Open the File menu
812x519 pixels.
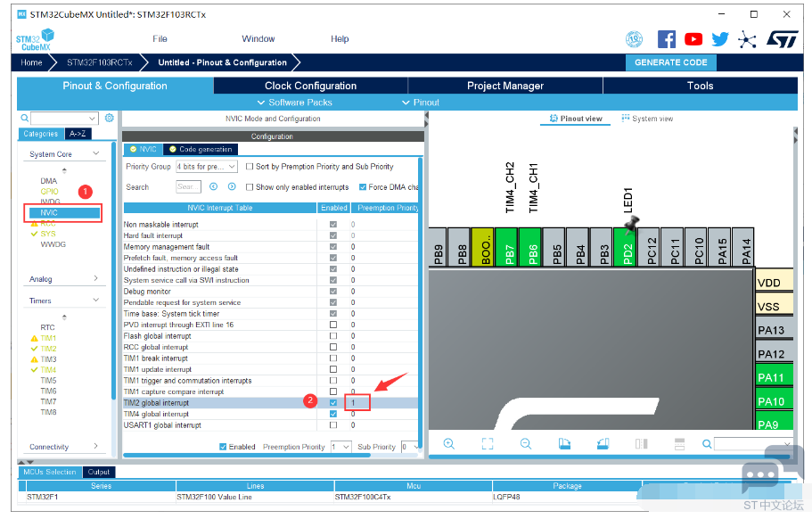[x=160, y=39]
